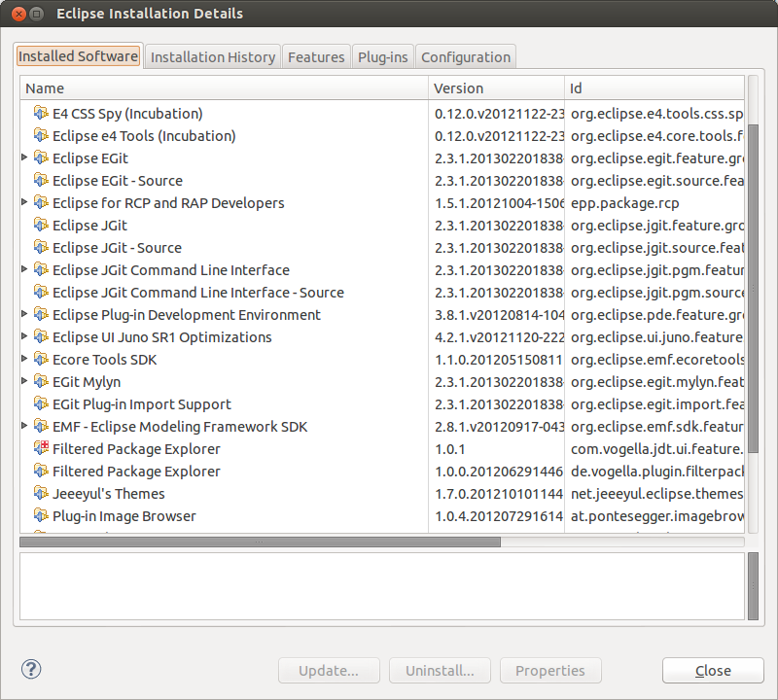
Task: Select the at.pontesegger.imagebrow id cell
Action: (x=654, y=516)
